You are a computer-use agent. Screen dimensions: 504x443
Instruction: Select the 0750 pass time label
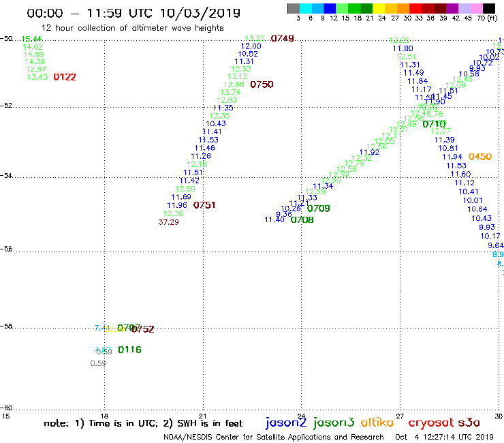coord(262,85)
